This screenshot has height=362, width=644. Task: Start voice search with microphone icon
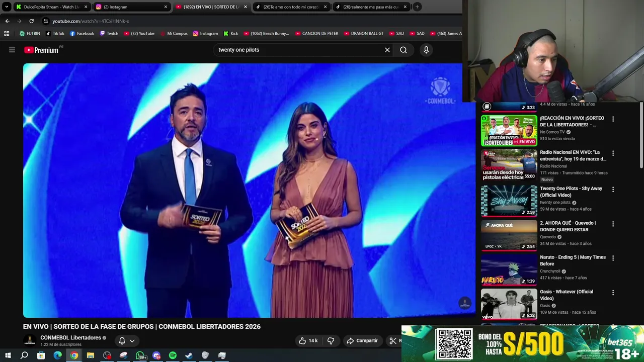(x=426, y=50)
